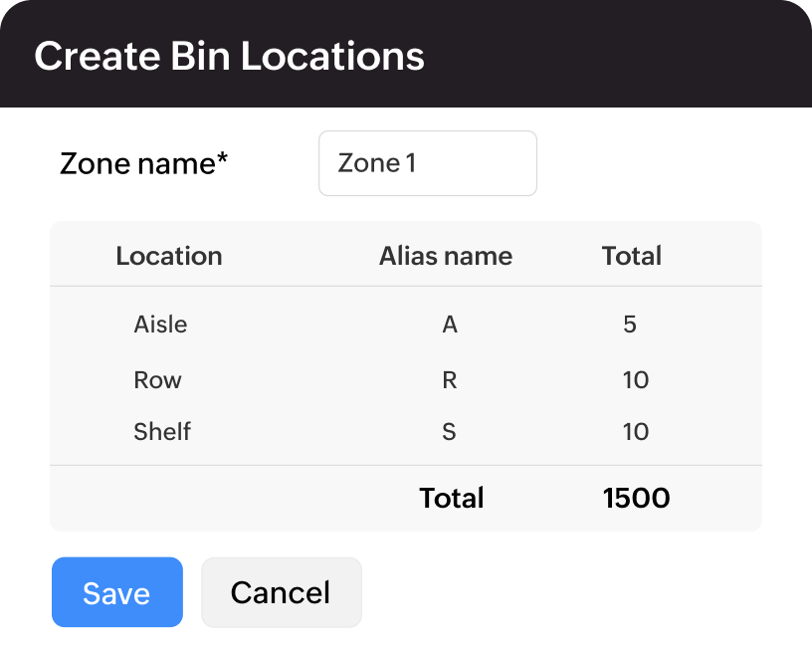The height and width of the screenshot is (653, 812).
Task: Select the Shelf location entry
Action: tap(161, 431)
